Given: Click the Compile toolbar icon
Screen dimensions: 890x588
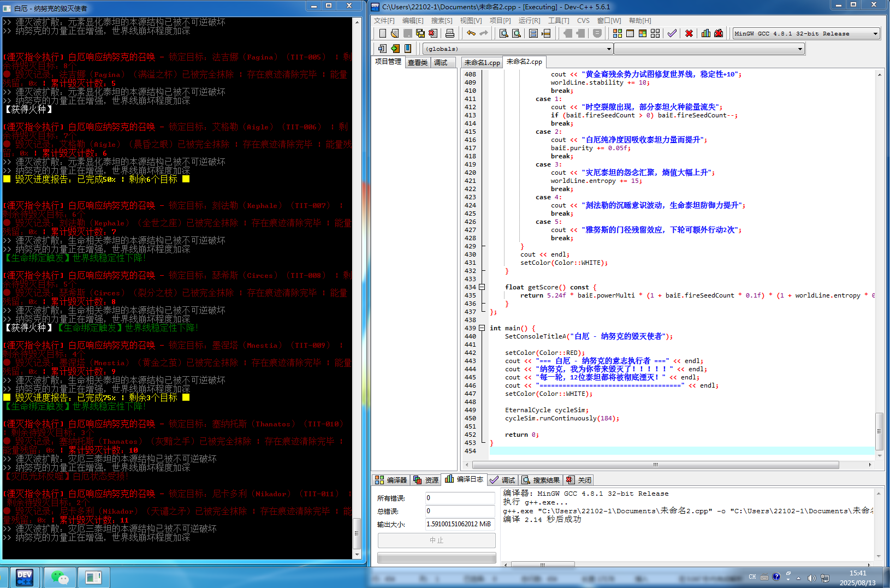Looking at the screenshot, I should pyautogui.click(x=618, y=33).
